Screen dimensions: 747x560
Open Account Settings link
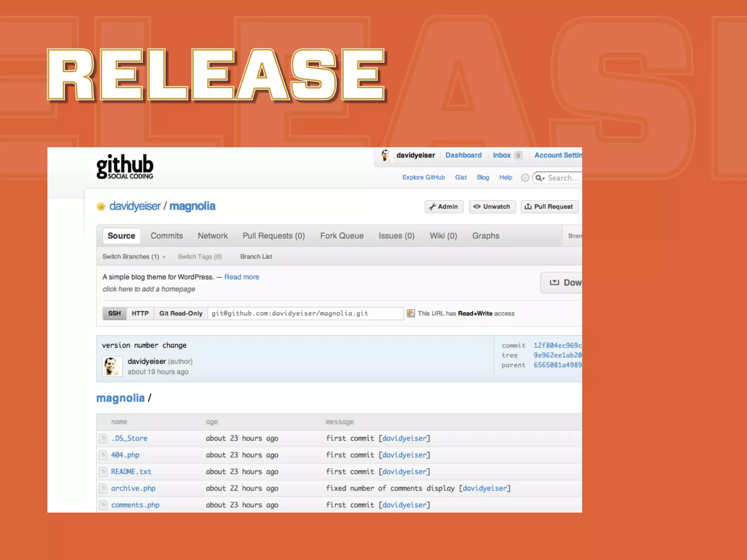point(558,155)
